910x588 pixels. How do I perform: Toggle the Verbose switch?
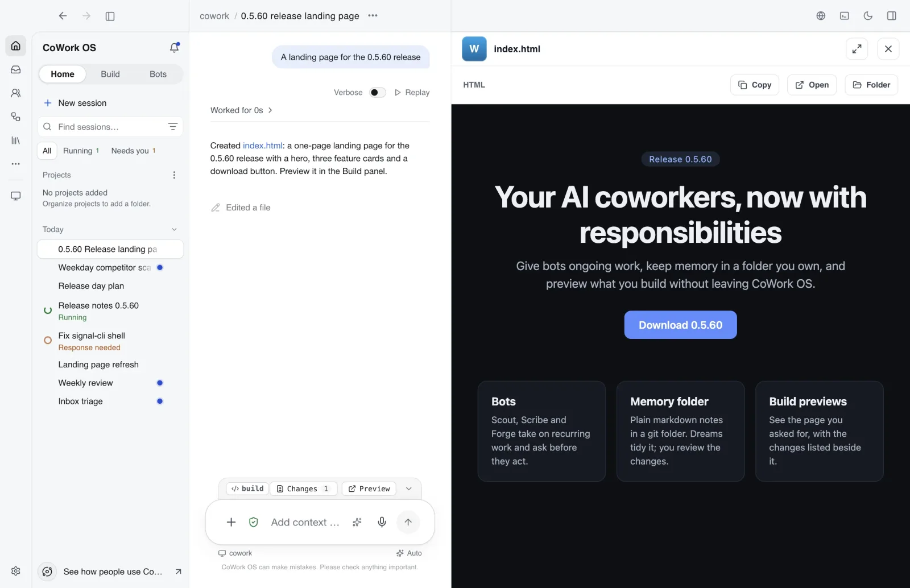(378, 93)
